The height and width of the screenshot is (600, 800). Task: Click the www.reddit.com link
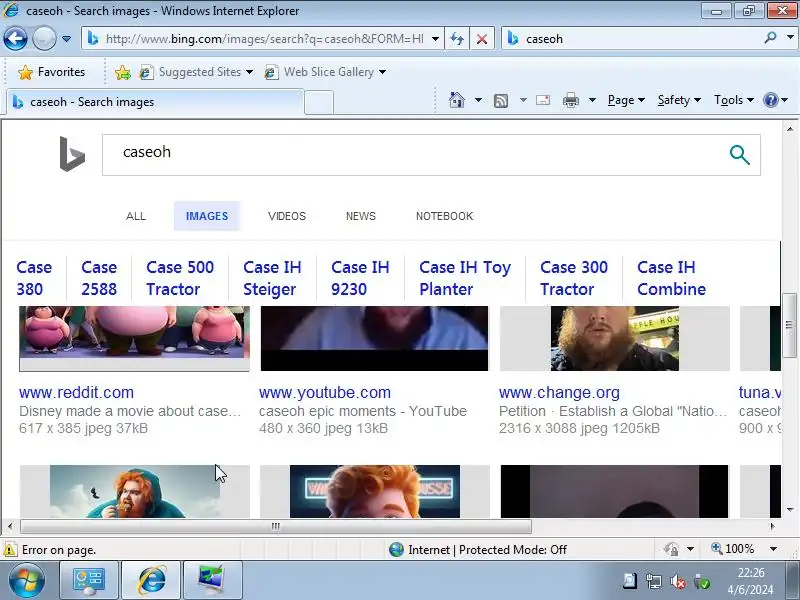coord(77,392)
